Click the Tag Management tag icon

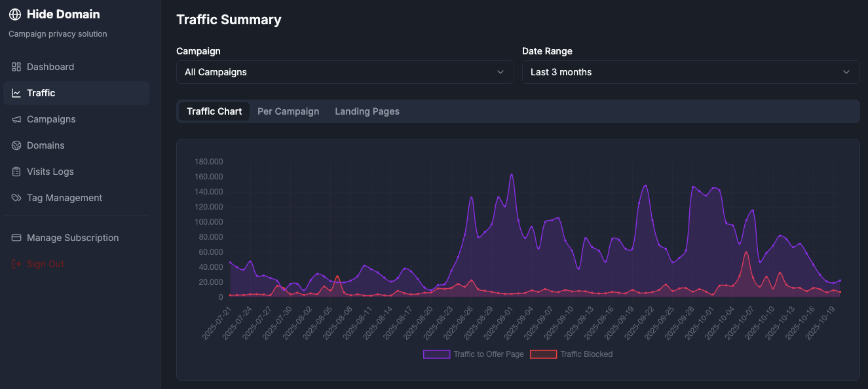coord(15,198)
